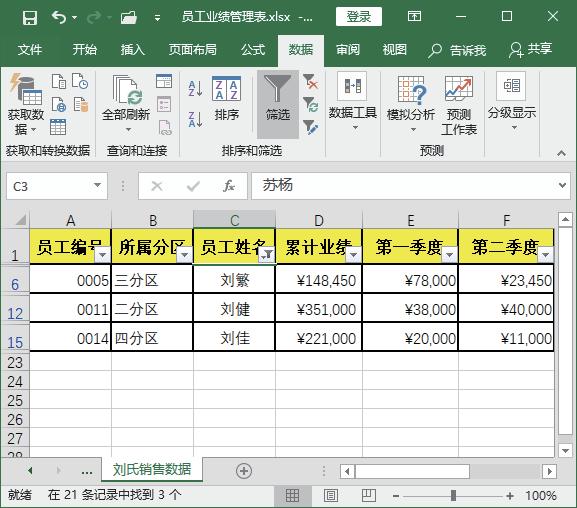Switch to Page Layout view in status bar
577x508 pixels.
331,495
